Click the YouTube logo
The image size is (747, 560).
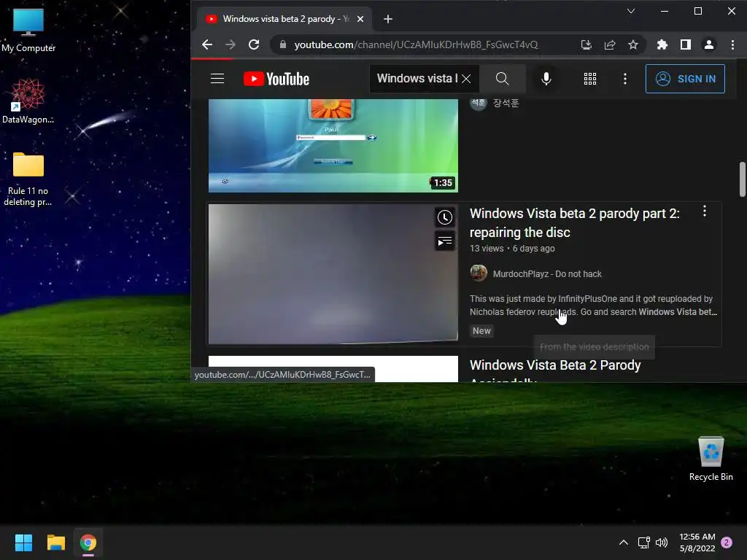[x=276, y=79]
